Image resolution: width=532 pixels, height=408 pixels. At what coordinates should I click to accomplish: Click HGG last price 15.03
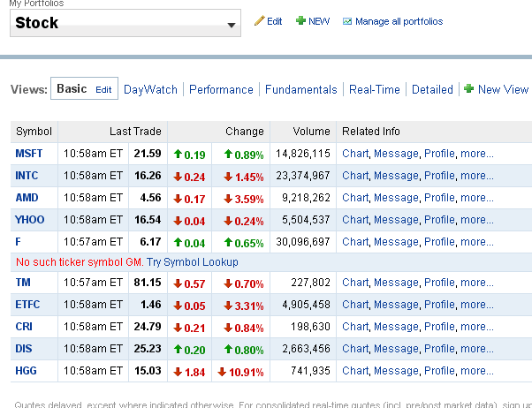click(148, 370)
